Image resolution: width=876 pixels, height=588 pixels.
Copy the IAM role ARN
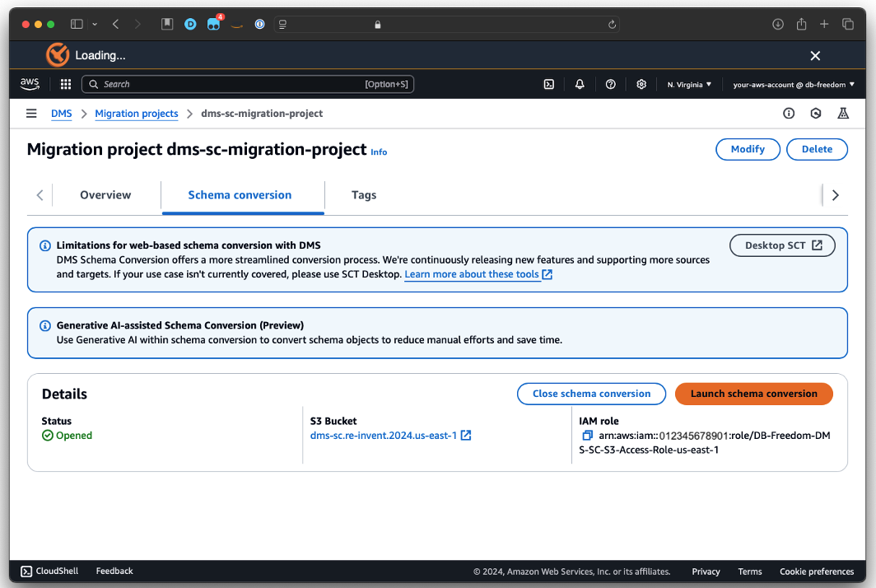click(587, 436)
